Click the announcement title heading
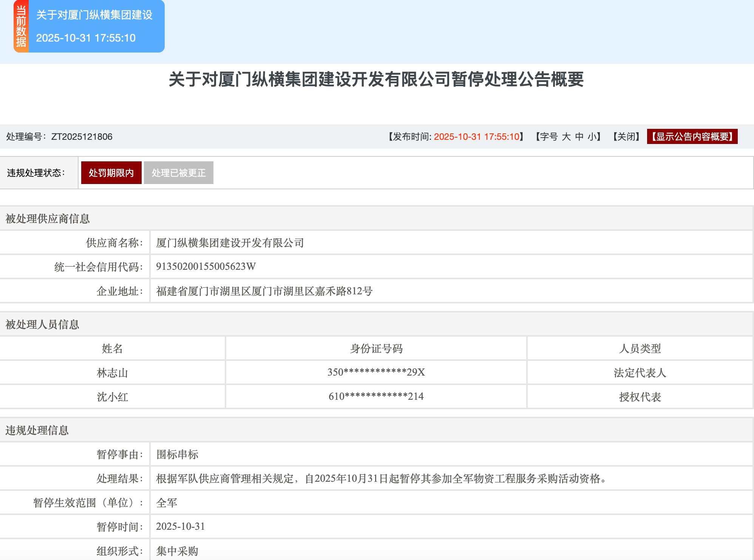 click(376, 81)
